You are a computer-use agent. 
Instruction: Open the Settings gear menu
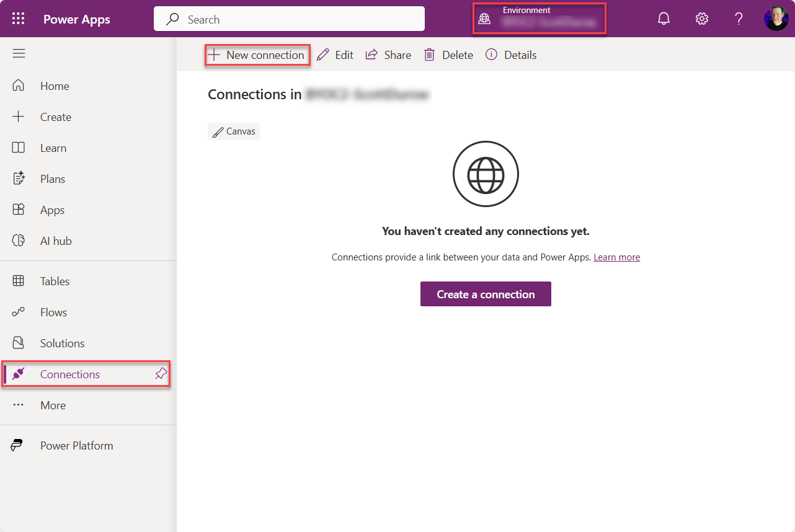[701, 19]
